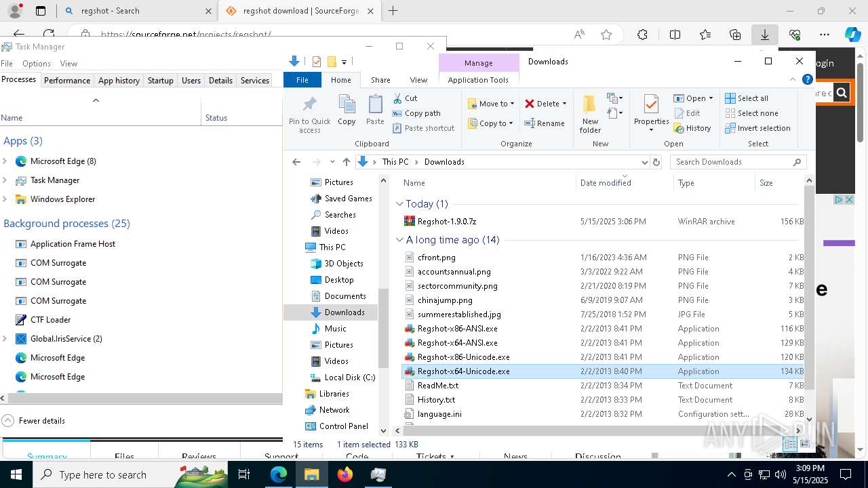Open Edge extensions puzzle icon
The width and height of the screenshot is (868, 488).
click(642, 35)
